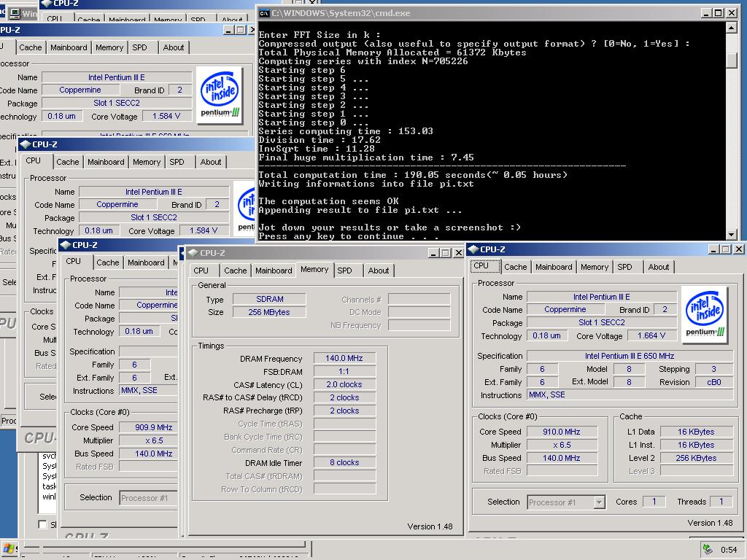Click the Core Speed 910.0 MHz field
Screen dimensions: 747x560
click(x=562, y=432)
